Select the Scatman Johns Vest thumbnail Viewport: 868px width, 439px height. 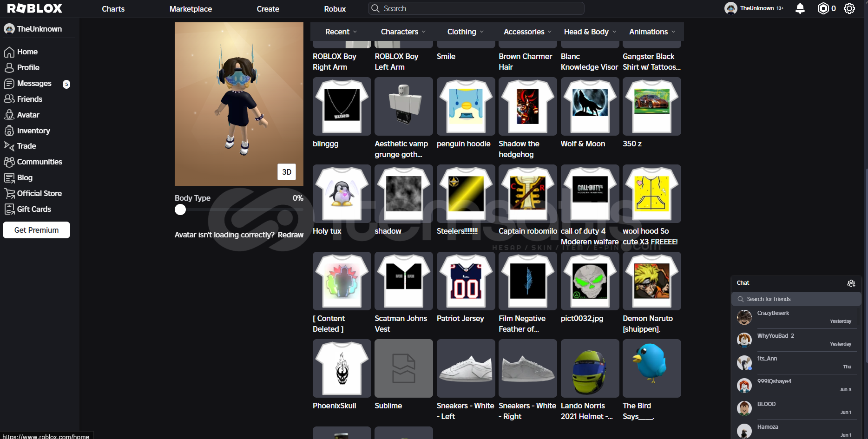tap(404, 281)
